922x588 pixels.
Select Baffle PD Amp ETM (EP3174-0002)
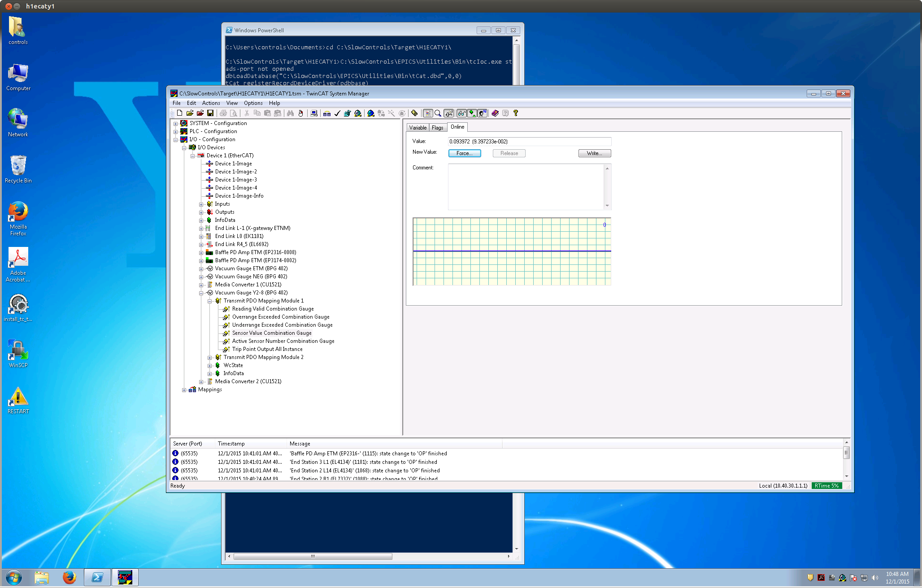(256, 260)
